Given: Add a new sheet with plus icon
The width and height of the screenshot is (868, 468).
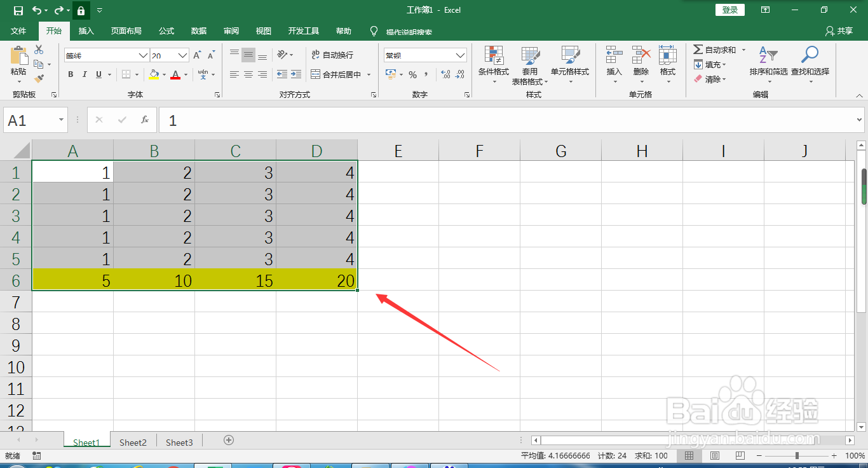Looking at the screenshot, I should pyautogui.click(x=229, y=440).
